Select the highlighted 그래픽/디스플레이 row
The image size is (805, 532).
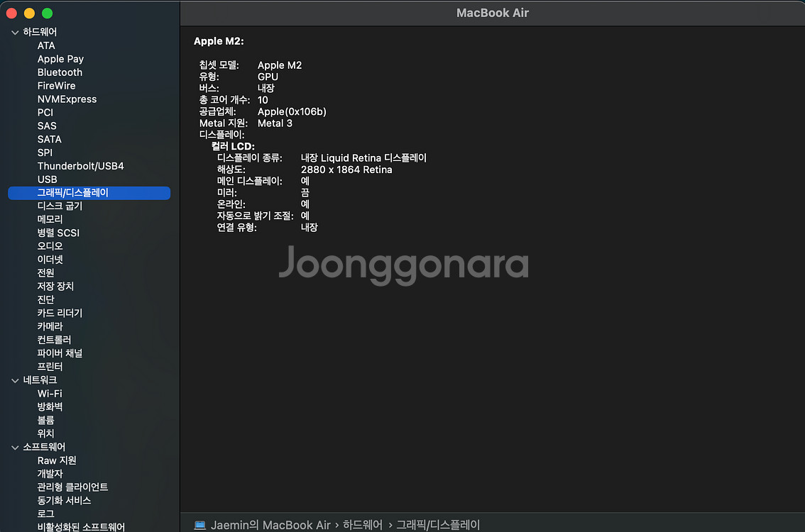pos(89,193)
